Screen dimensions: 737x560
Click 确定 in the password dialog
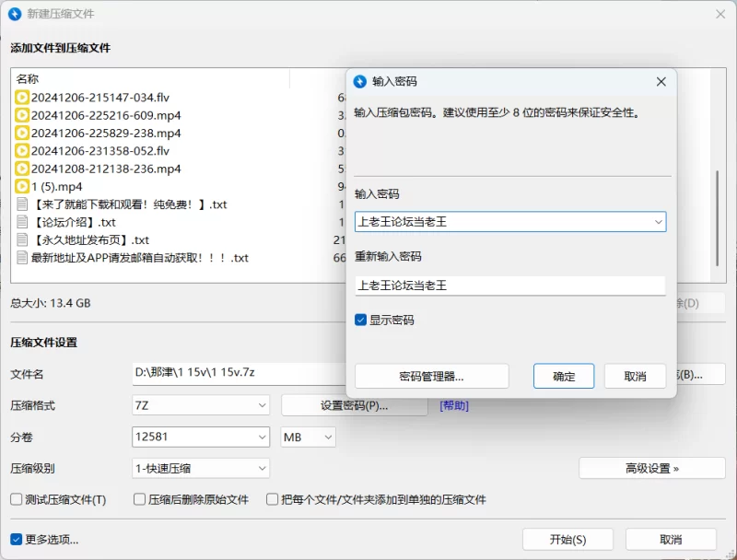564,377
